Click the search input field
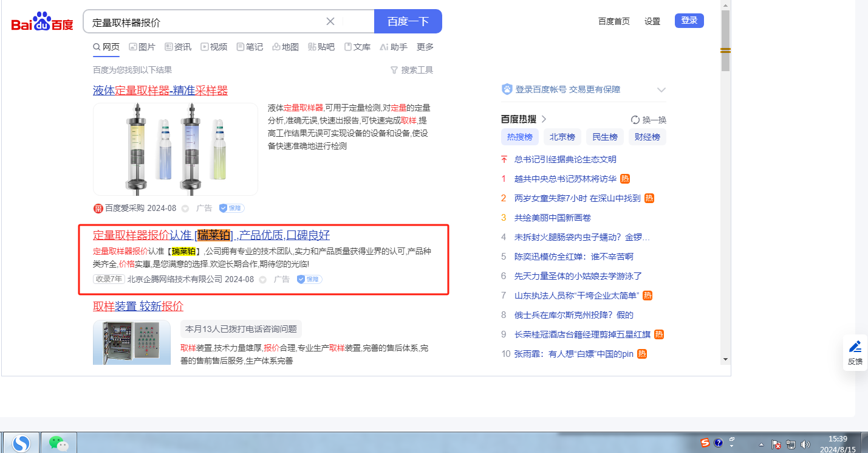Viewport: 868px width, 453px height. [207, 22]
